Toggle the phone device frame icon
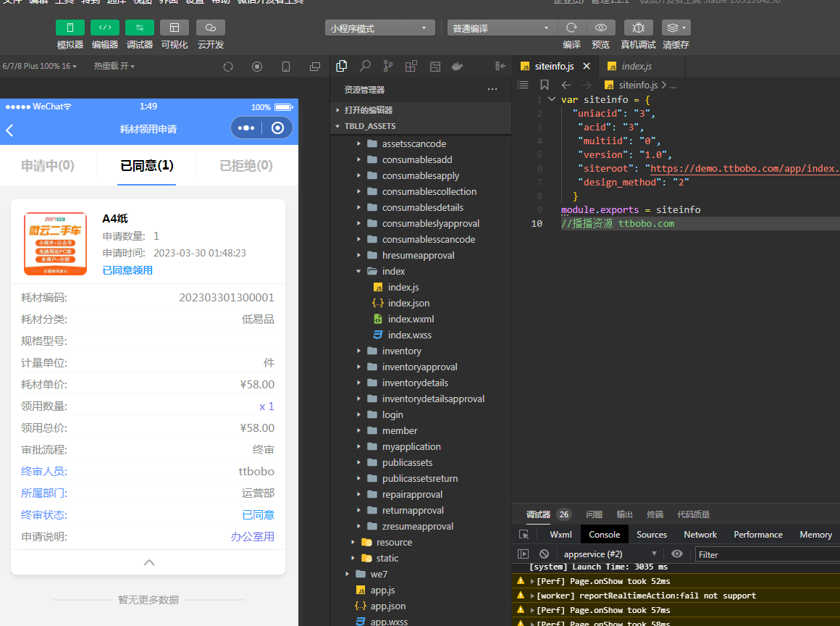The width and height of the screenshot is (840, 626). pos(286,67)
